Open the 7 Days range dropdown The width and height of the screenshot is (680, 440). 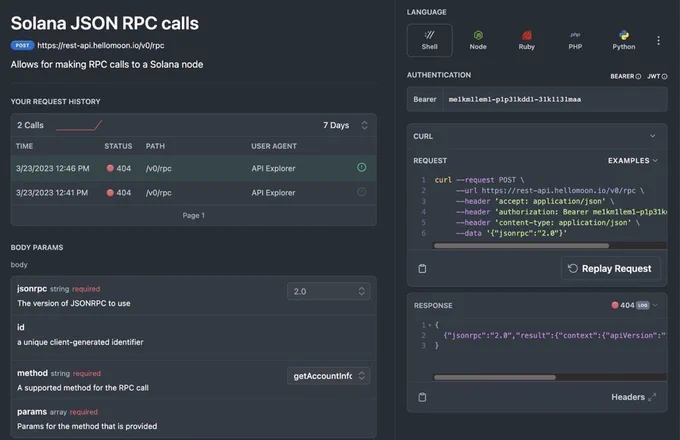[345, 125]
